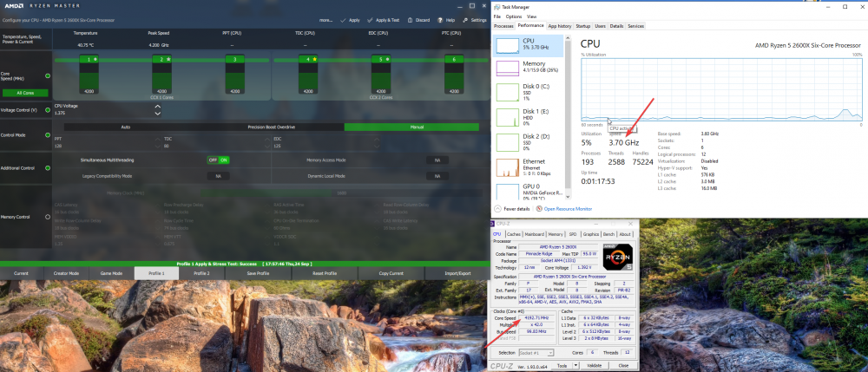Click Save Profile button

coord(259,274)
